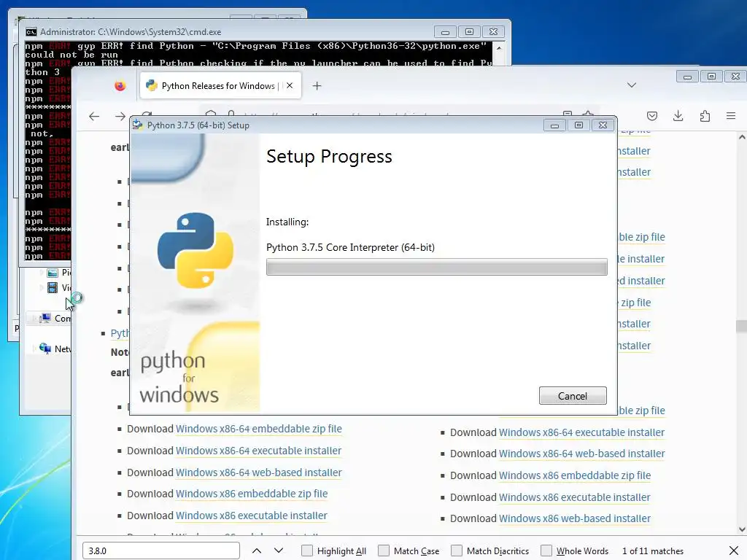This screenshot has height=560, width=747.
Task: Open right column x86-64 web-based installer link
Action: [x=581, y=454]
